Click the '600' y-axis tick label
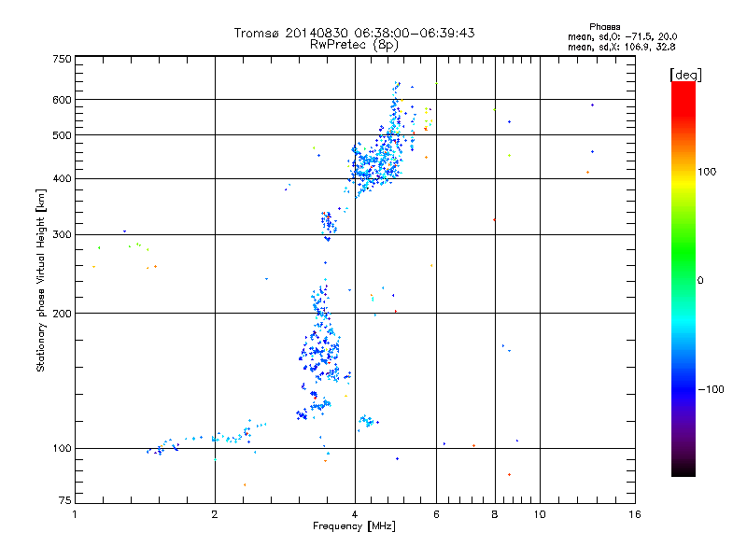Screen dimensions: 747x560 [62, 100]
